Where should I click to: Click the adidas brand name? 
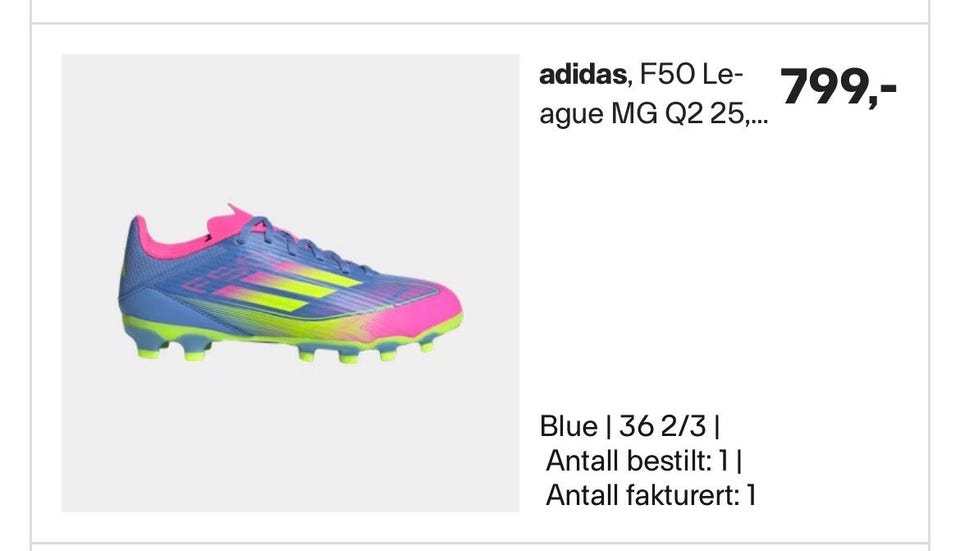(582, 75)
